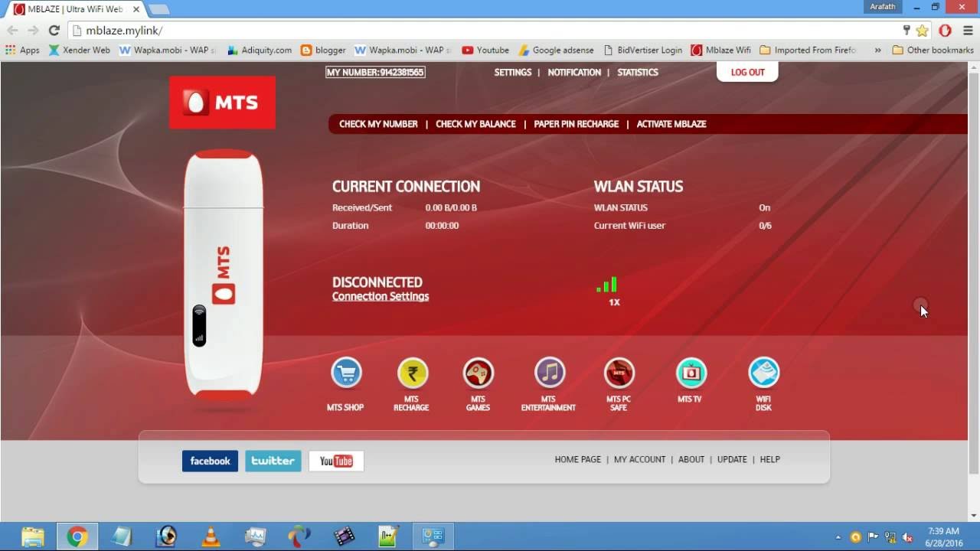Open the MTS TV icon
The image size is (980, 551).
[691, 373]
